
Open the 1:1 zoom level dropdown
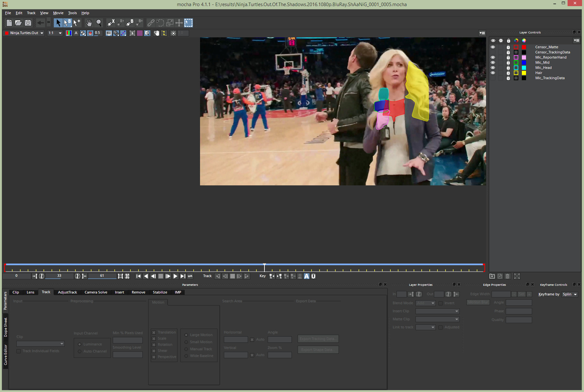55,33
